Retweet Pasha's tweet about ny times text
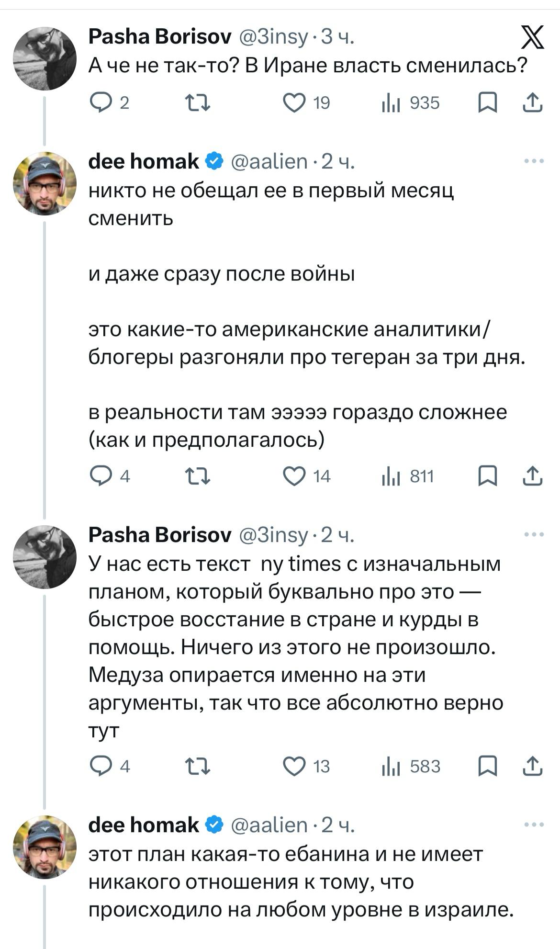Screen dimensions: 560x949 click(198, 767)
